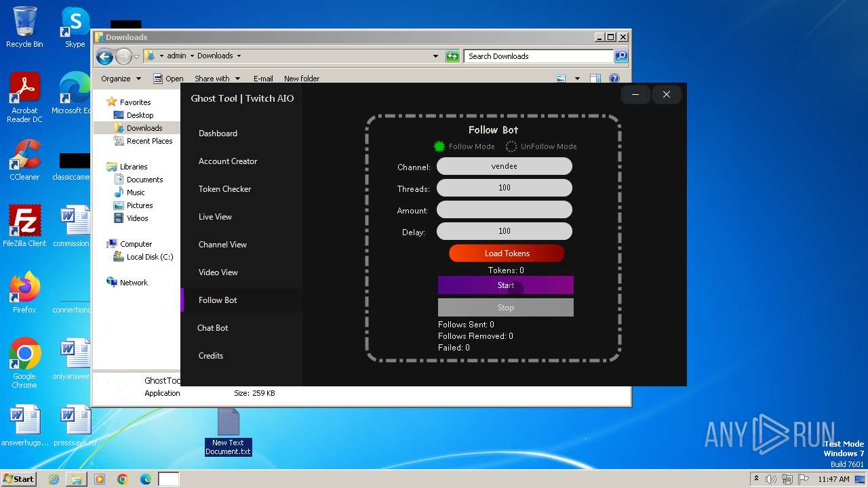Click the search magnifier icon in explorer

[621, 56]
